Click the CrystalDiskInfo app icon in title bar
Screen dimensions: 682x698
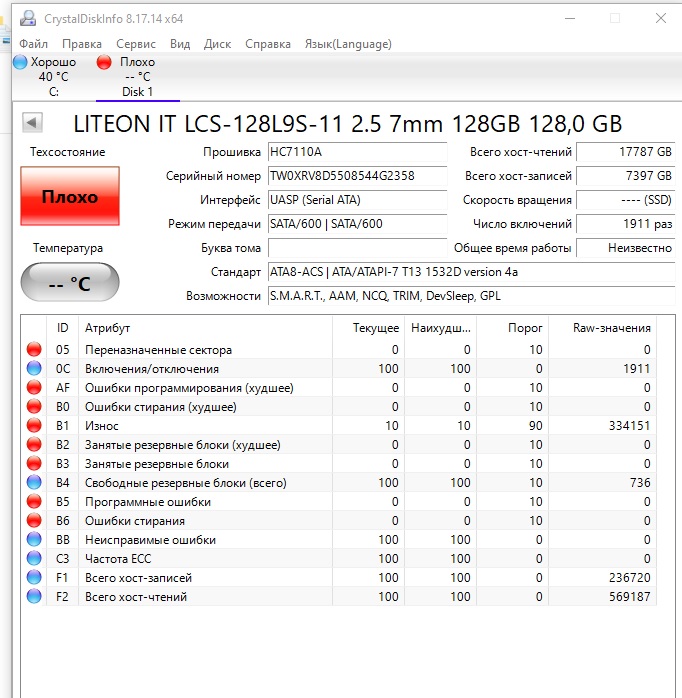click(x=28, y=18)
